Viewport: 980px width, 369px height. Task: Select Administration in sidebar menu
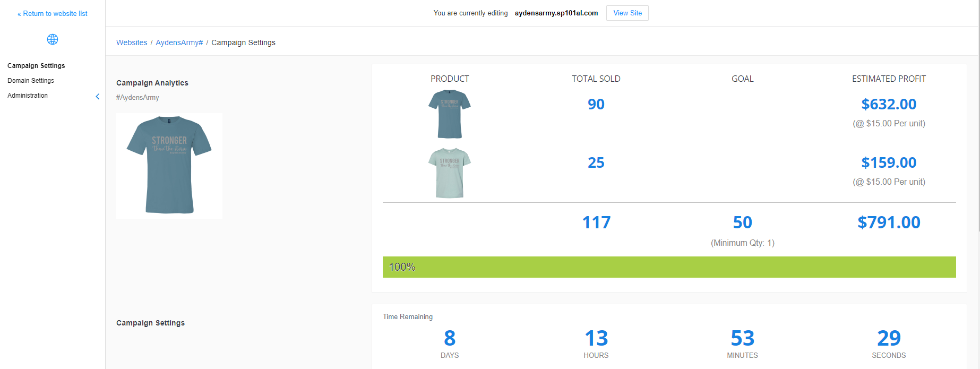click(28, 96)
